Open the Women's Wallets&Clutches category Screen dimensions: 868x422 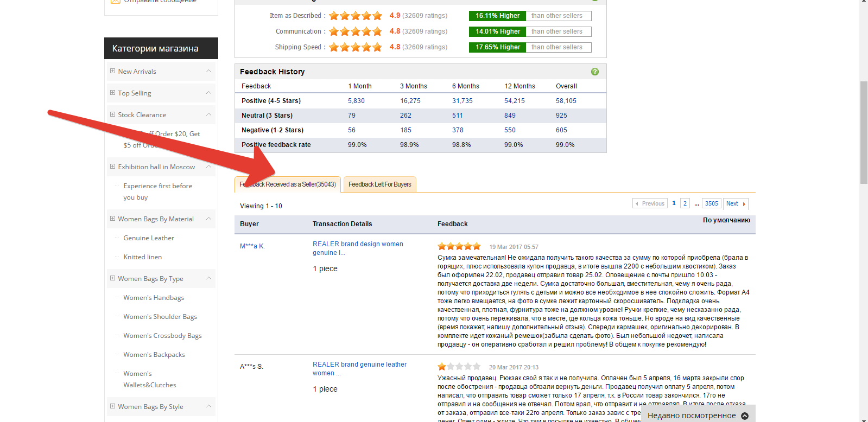tap(150, 379)
